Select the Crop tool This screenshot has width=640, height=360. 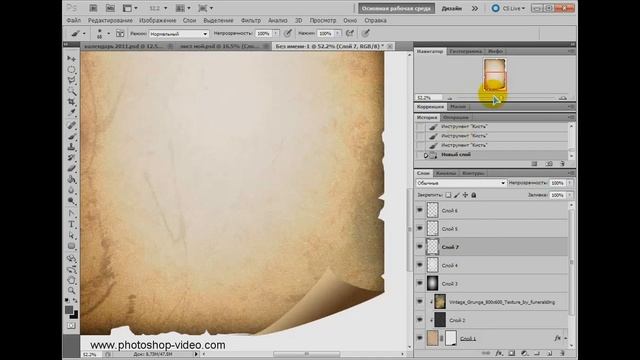[71, 102]
